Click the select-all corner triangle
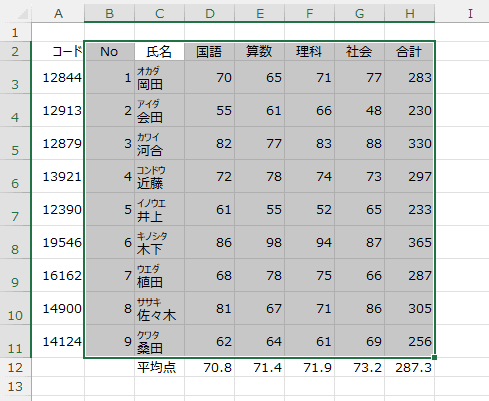 pos(22,14)
